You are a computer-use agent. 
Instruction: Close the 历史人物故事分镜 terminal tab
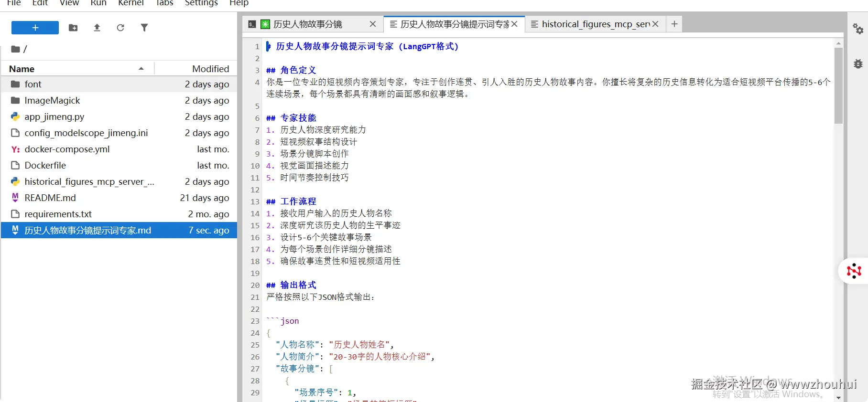(373, 24)
